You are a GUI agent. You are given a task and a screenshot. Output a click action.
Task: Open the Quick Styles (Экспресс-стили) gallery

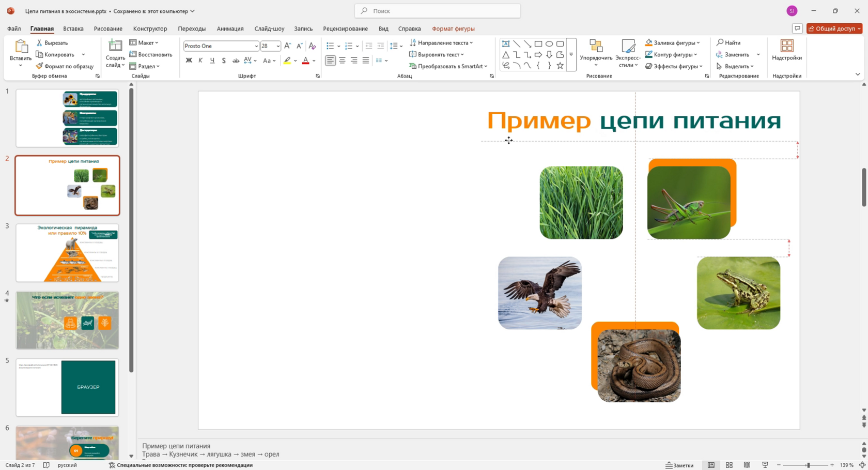tap(628, 53)
